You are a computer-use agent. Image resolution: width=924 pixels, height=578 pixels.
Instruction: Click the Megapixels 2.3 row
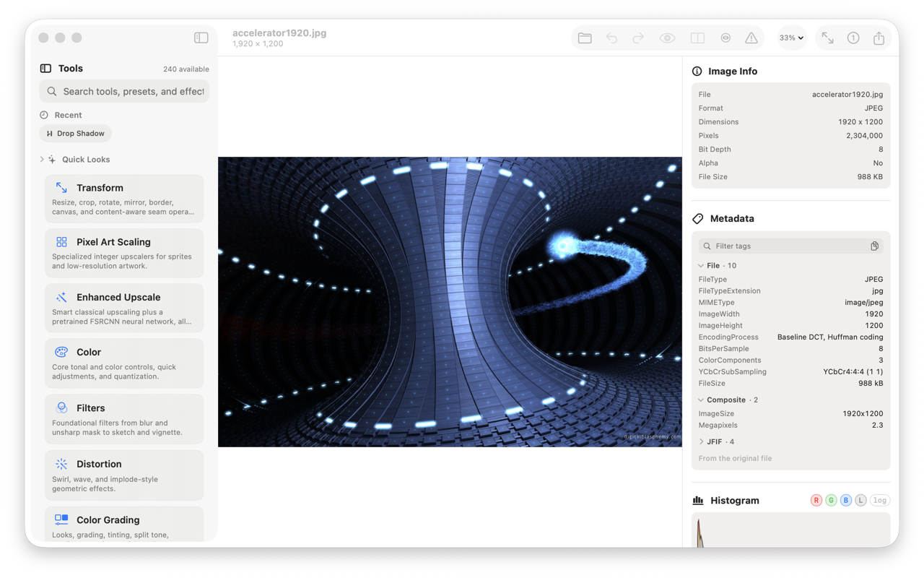[790, 426]
